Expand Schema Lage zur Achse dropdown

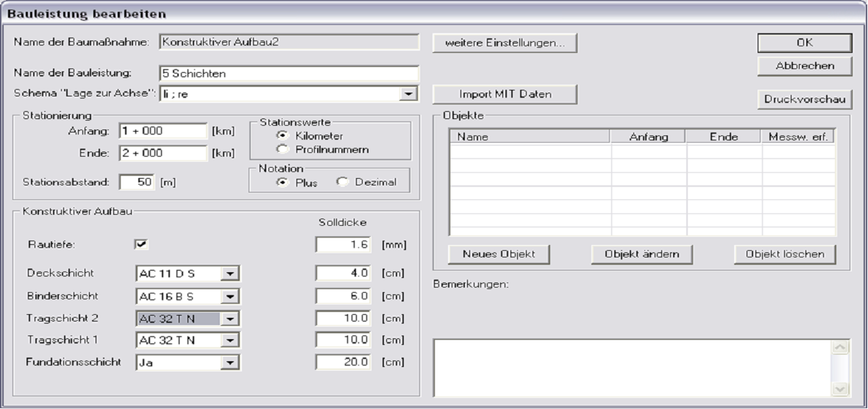pyautogui.click(x=407, y=93)
